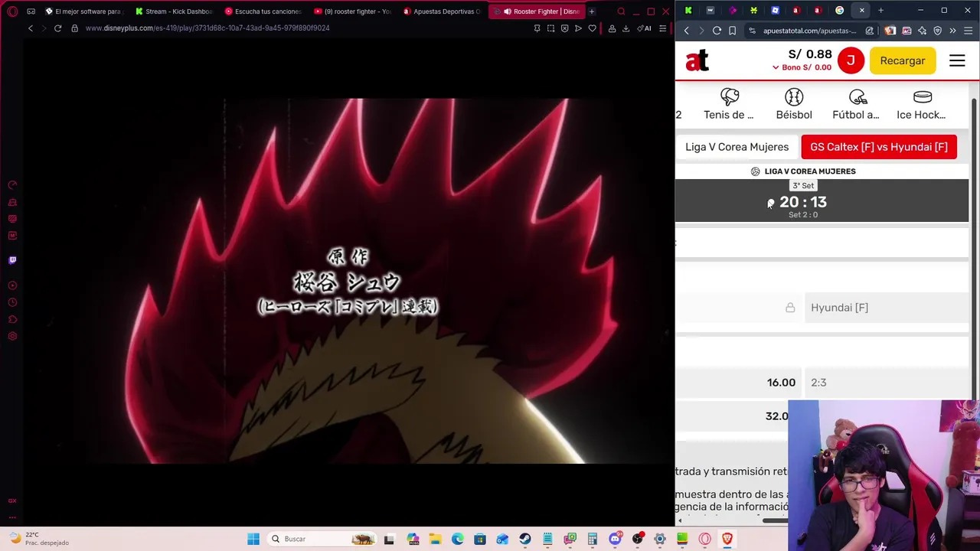Open Twitch in Opera GX sidebar
Screen dimensions: 980x551
[x=12, y=260]
